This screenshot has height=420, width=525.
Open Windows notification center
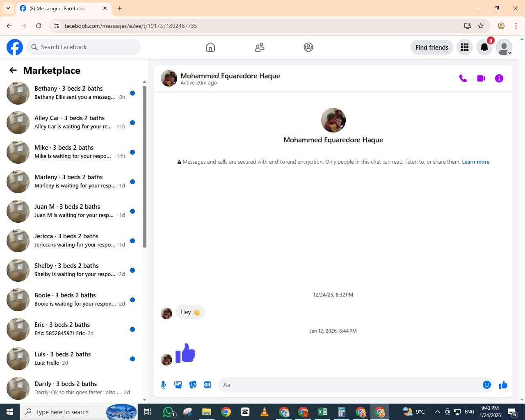512,412
